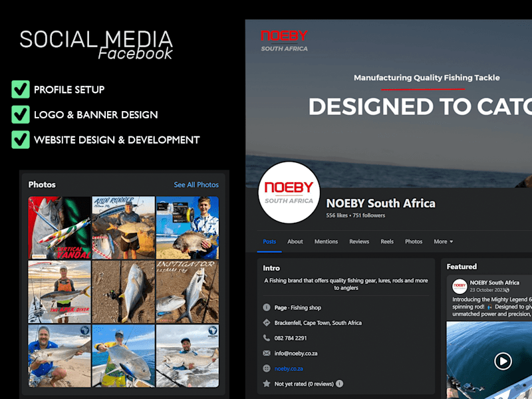Click the Intro heading
Image resolution: width=532 pixels, height=399 pixels.
tap(271, 268)
